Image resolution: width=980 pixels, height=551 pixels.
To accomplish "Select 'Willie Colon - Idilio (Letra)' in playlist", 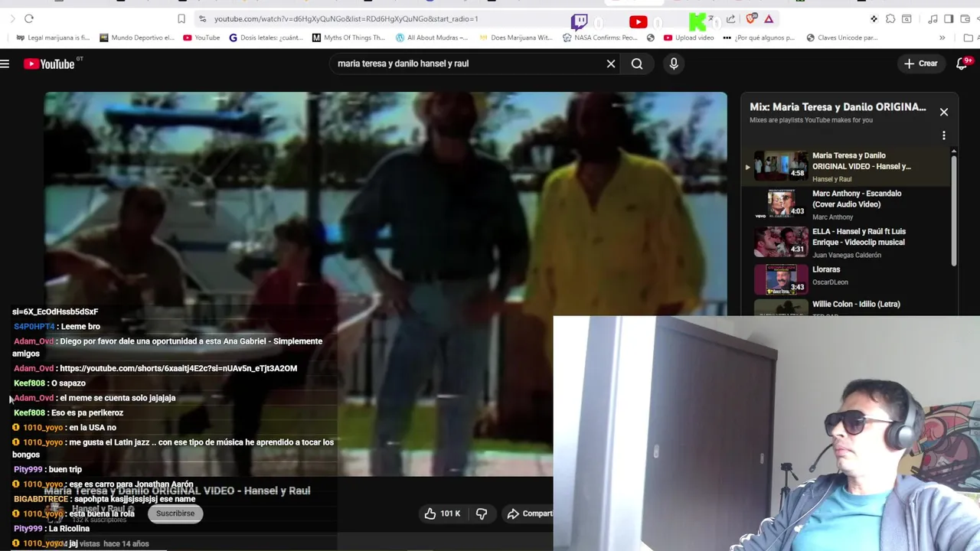I will click(846, 307).
